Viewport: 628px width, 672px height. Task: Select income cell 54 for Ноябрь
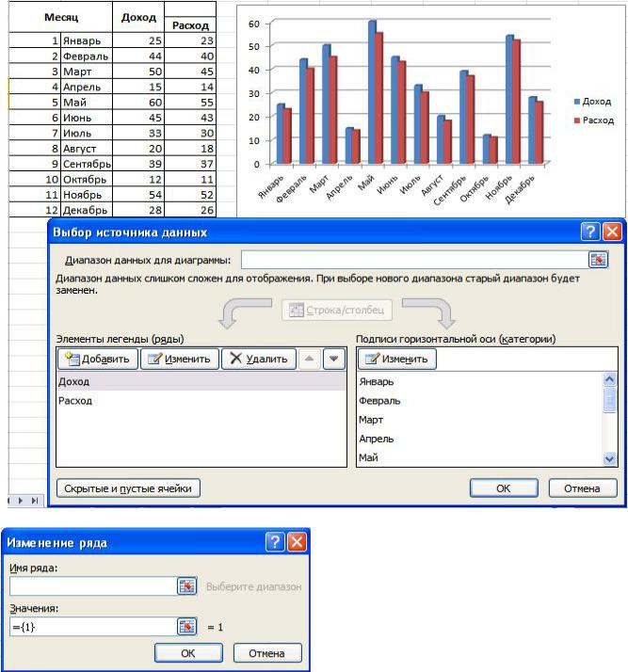pyautogui.click(x=138, y=195)
